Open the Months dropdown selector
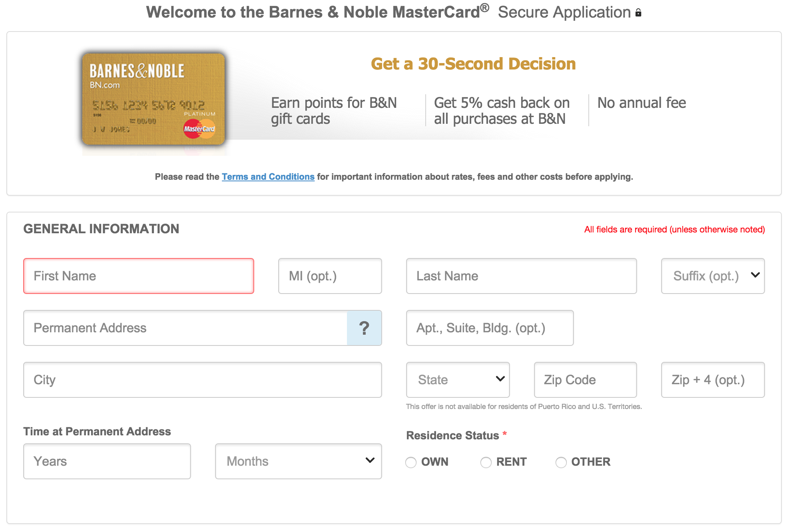Image resolution: width=789 pixels, height=532 pixels. [298, 461]
